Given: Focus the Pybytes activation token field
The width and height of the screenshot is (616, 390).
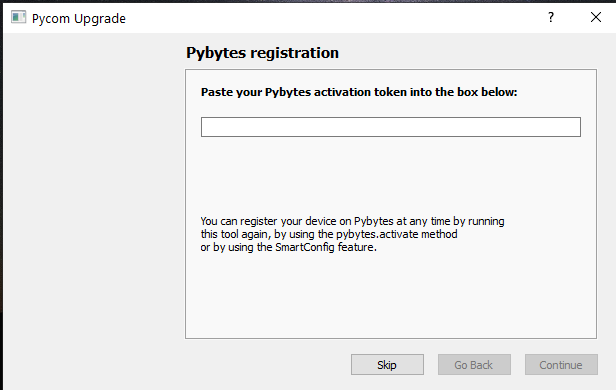Looking at the screenshot, I should point(390,127).
